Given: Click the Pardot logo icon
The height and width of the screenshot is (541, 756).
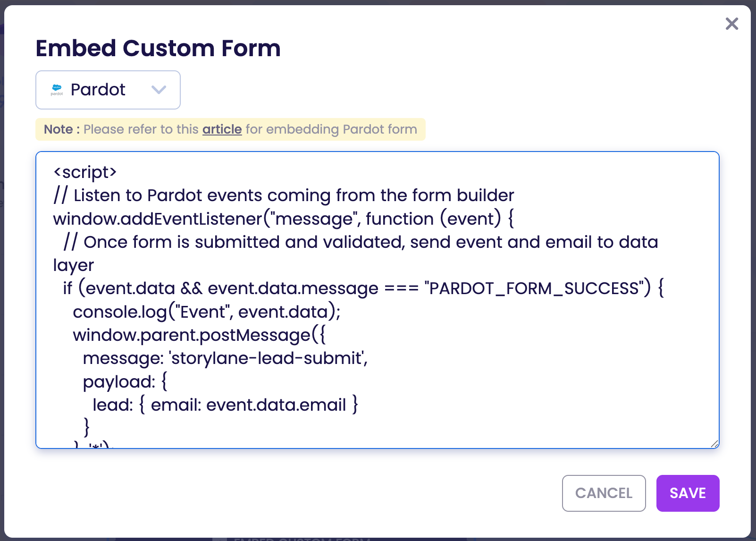Looking at the screenshot, I should (x=57, y=90).
